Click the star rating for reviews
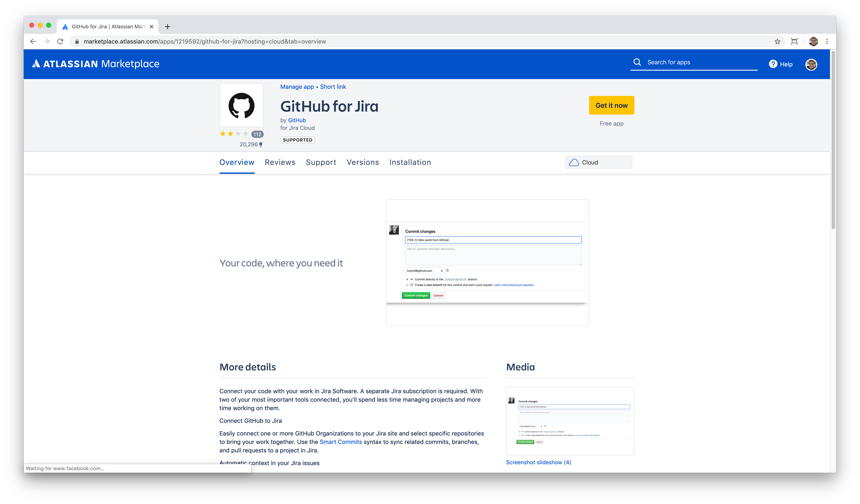Screen dimensions: 860x504 234,134
